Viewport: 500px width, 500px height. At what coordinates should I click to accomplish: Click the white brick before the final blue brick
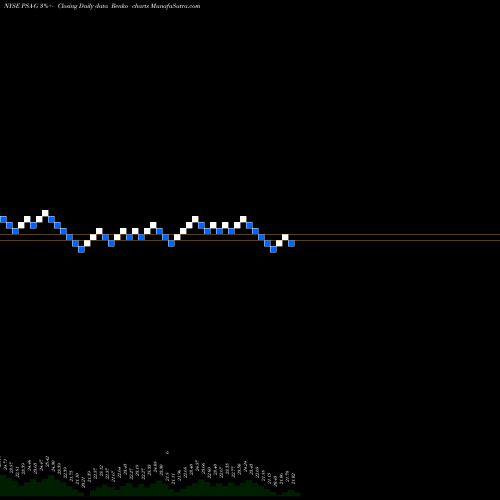click(285, 237)
